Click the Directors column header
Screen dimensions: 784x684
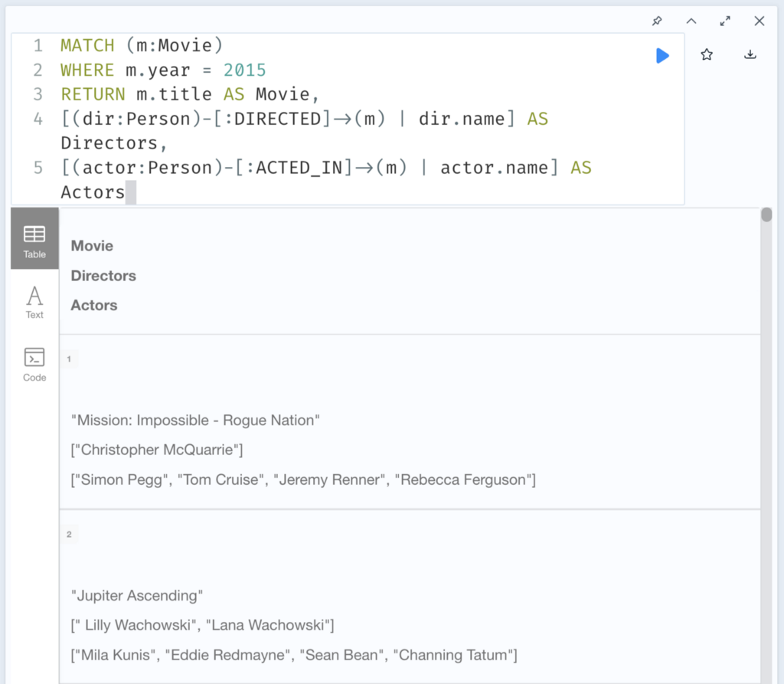[x=103, y=276]
